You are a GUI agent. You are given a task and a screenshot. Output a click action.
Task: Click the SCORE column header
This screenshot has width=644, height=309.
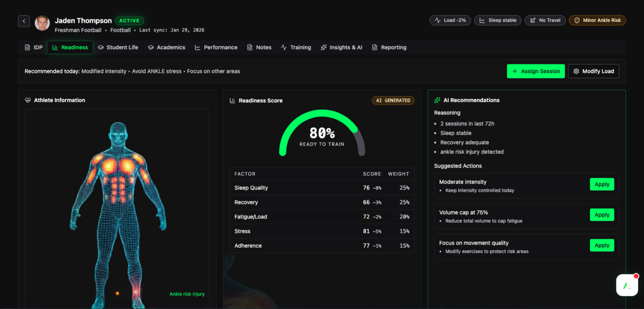point(372,174)
